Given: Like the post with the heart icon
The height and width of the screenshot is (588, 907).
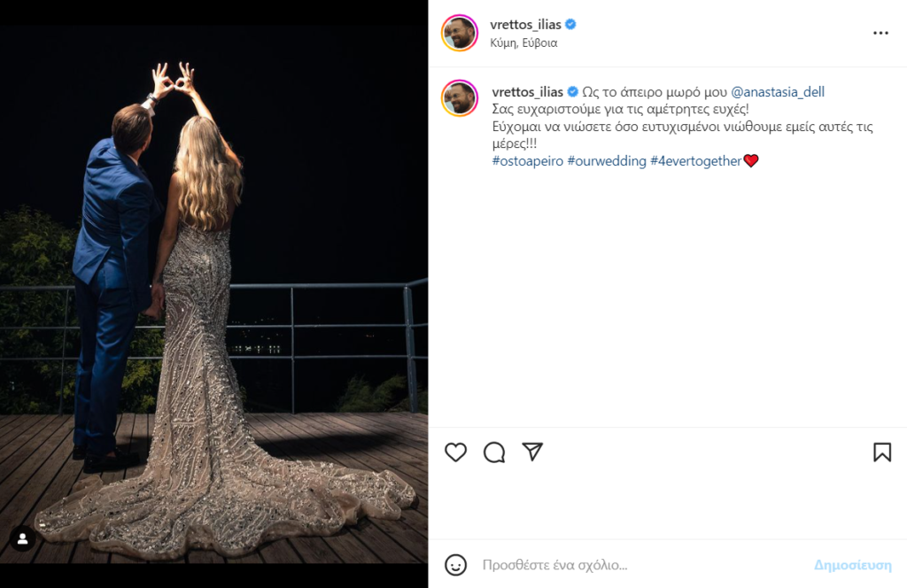Looking at the screenshot, I should click(455, 453).
